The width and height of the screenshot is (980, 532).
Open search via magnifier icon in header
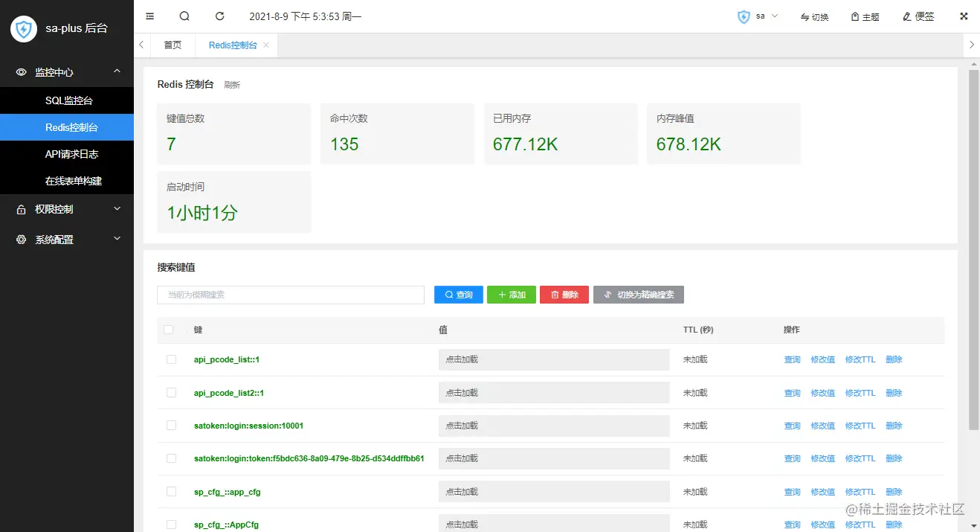pyautogui.click(x=184, y=16)
